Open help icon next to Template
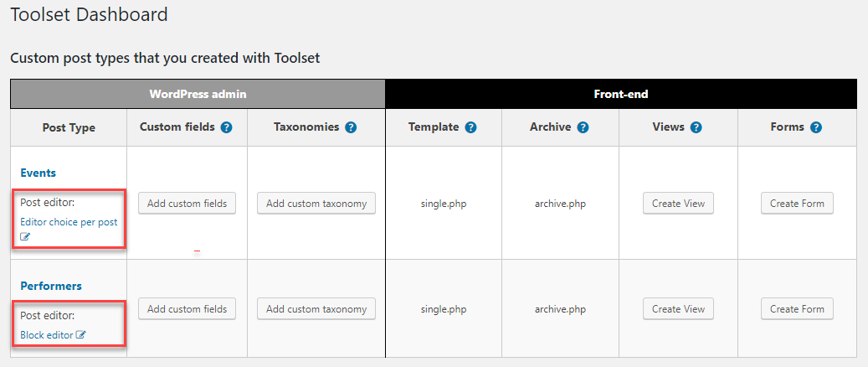868x367 pixels. point(470,127)
